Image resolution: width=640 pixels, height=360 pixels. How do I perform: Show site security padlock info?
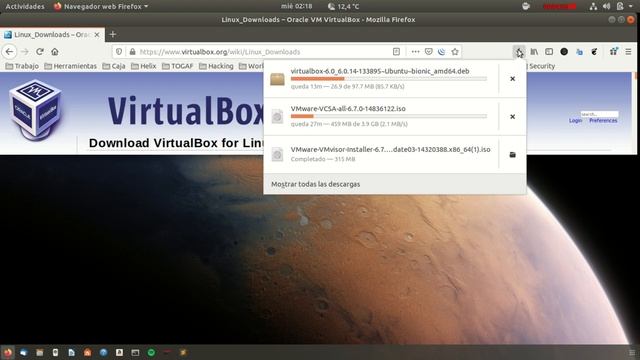point(132,52)
